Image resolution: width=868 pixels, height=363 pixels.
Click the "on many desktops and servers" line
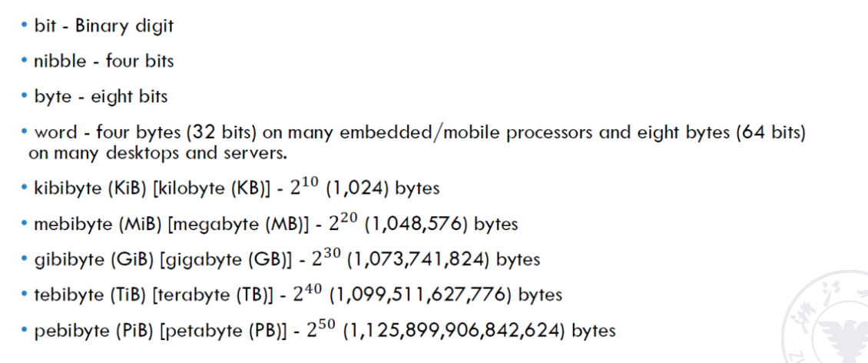157,153
